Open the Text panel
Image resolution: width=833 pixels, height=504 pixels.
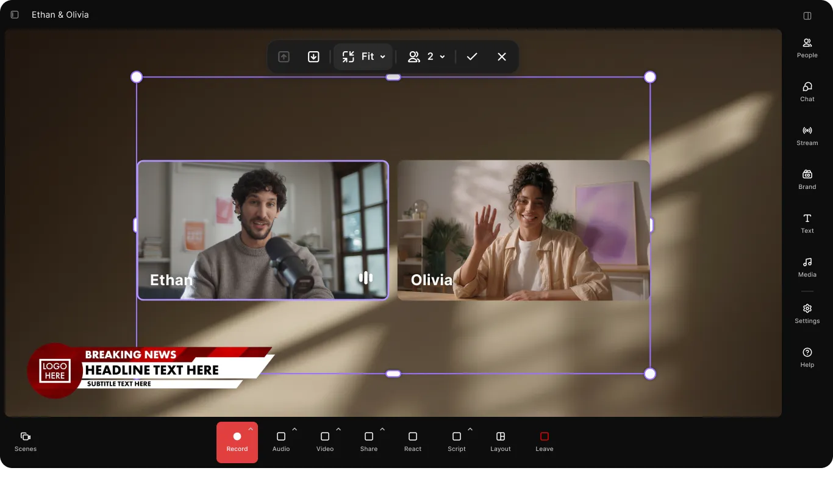pos(807,224)
